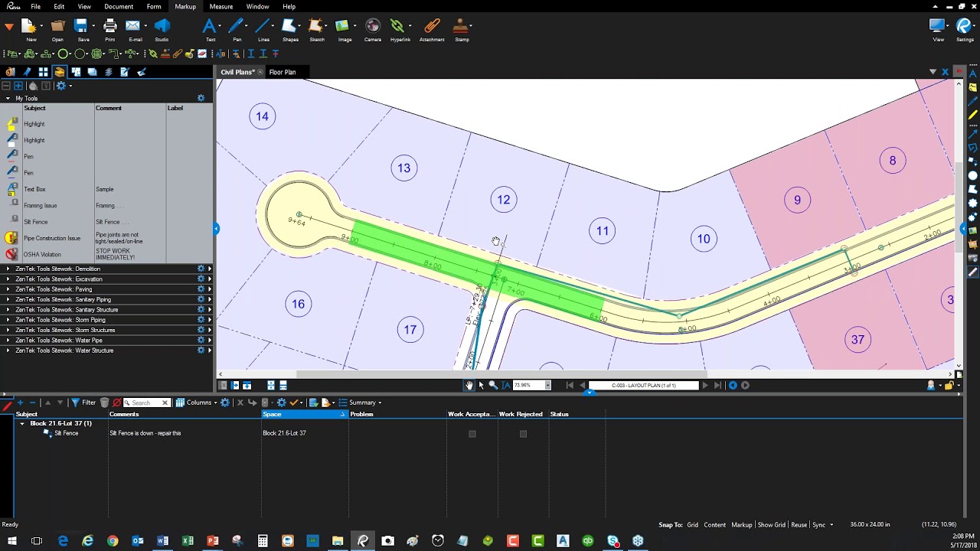Open a file with the Open folder icon

57,29
